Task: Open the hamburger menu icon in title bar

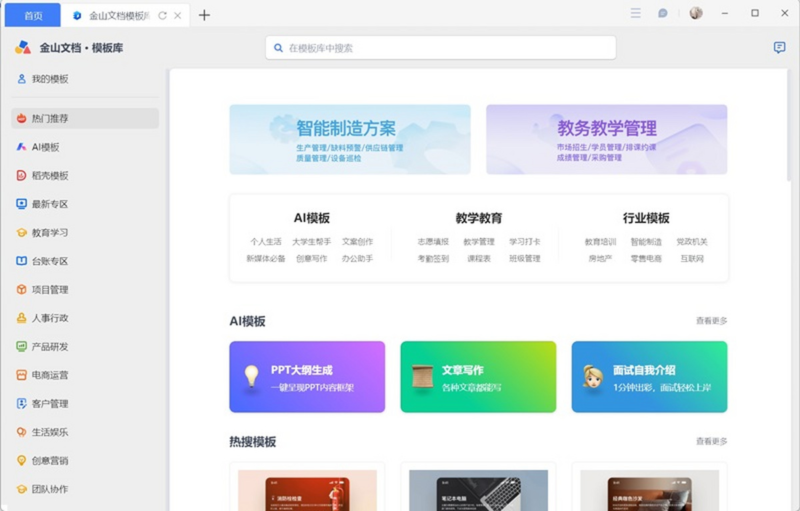Action: 635,13
